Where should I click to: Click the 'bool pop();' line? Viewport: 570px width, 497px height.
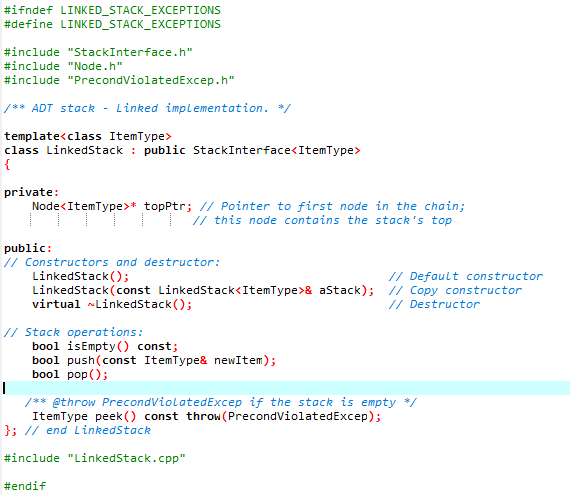point(70,374)
